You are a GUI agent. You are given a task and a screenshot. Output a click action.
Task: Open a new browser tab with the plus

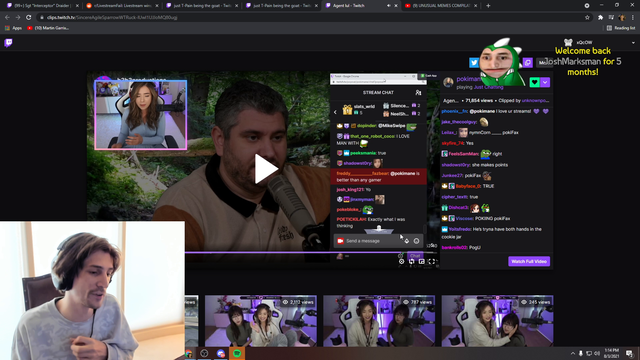[488, 6]
